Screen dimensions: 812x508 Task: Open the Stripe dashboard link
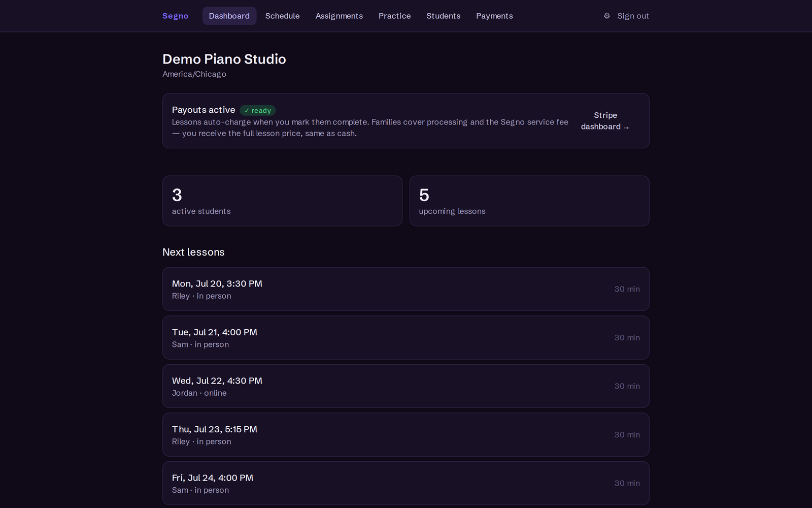tap(605, 121)
